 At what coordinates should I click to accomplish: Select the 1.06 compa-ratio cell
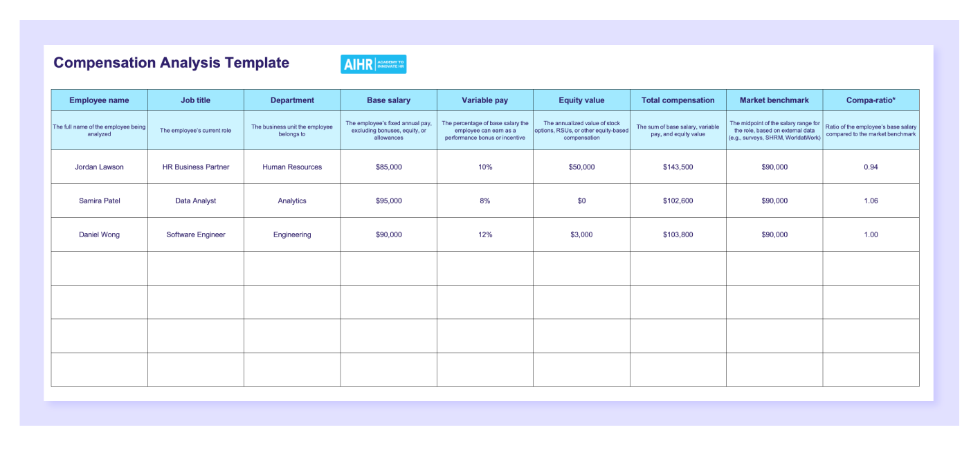[x=871, y=201]
